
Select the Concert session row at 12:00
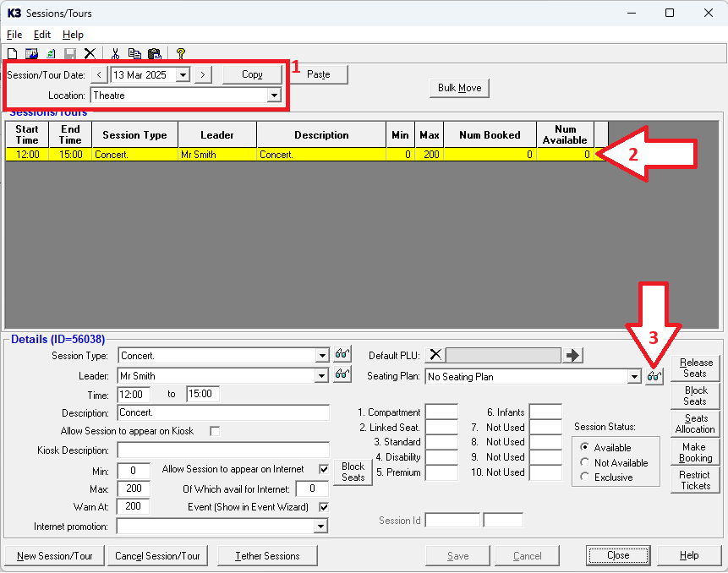click(306, 155)
